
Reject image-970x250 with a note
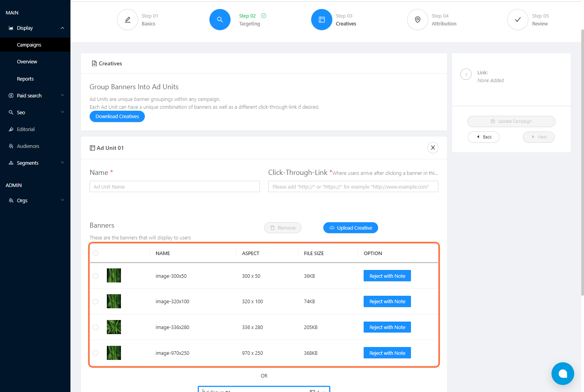pos(387,353)
